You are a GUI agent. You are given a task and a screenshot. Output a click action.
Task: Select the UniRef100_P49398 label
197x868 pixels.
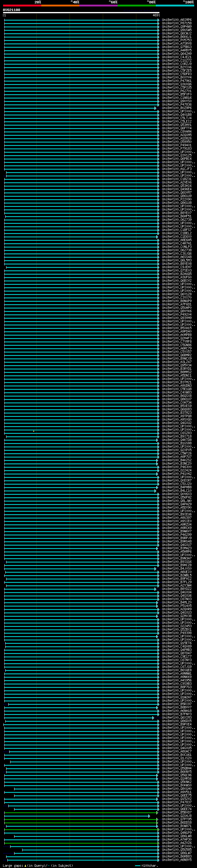click(x=177, y=633)
